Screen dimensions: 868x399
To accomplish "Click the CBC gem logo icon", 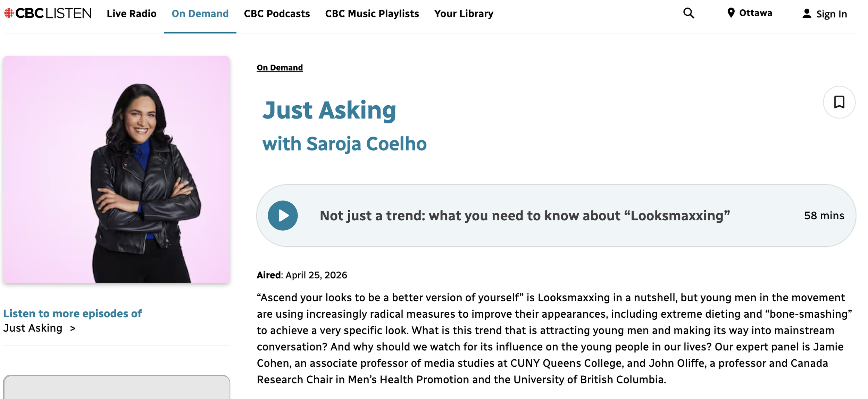I will tap(9, 13).
